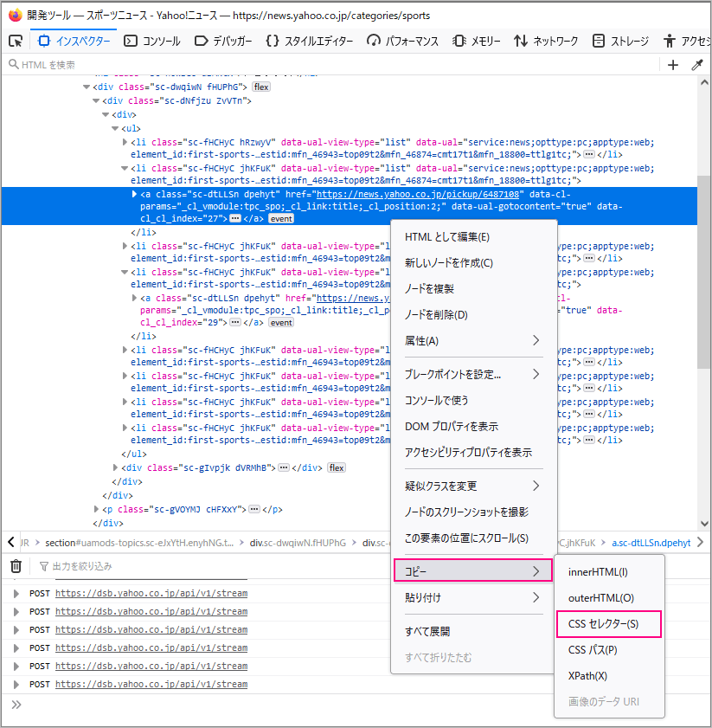Select 'この要素の位置にスクロール(S)' menu item
712x728 pixels.
click(x=474, y=538)
